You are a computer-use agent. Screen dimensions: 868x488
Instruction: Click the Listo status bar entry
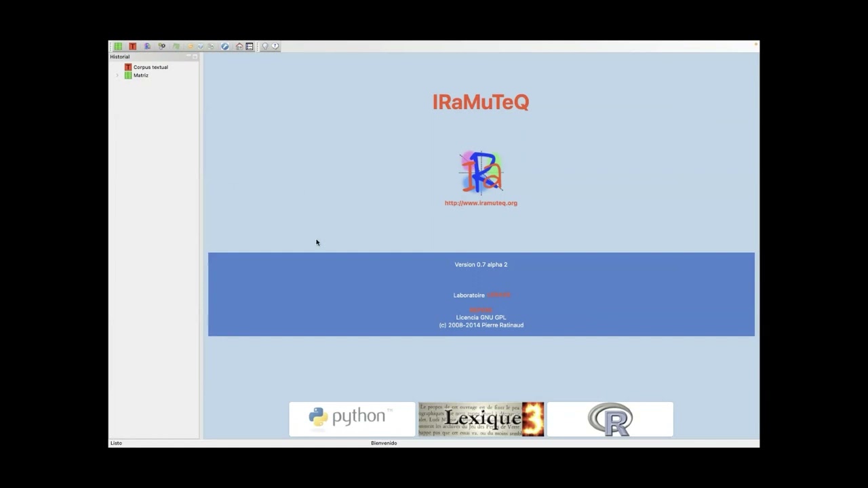pyautogui.click(x=116, y=443)
